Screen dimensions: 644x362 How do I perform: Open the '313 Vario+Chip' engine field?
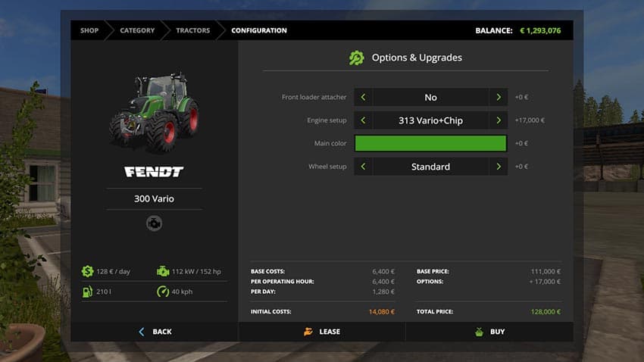(430, 120)
